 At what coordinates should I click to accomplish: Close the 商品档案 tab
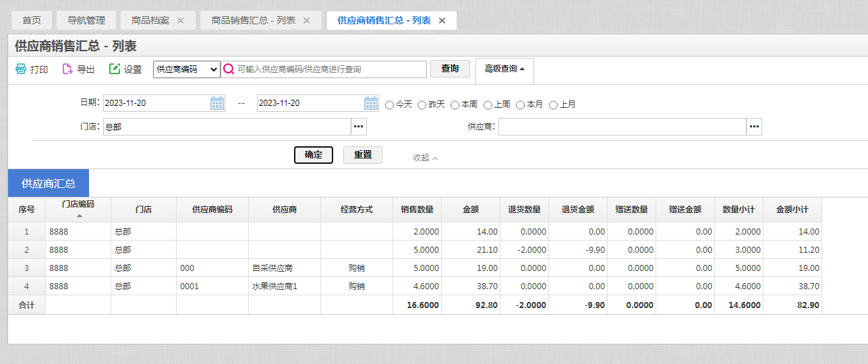pos(180,20)
